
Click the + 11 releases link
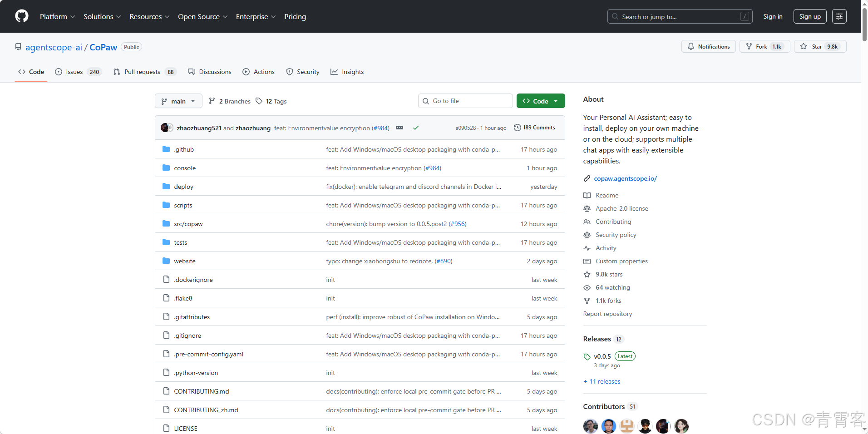point(602,381)
